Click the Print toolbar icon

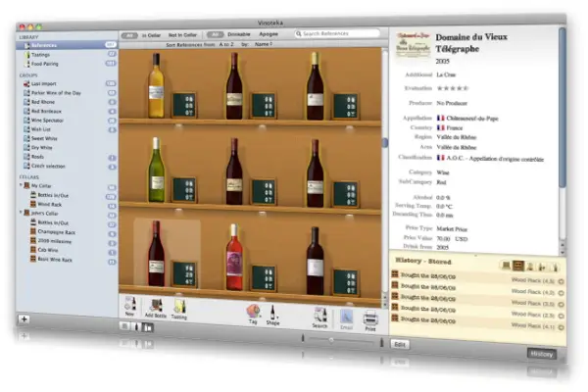point(370,320)
